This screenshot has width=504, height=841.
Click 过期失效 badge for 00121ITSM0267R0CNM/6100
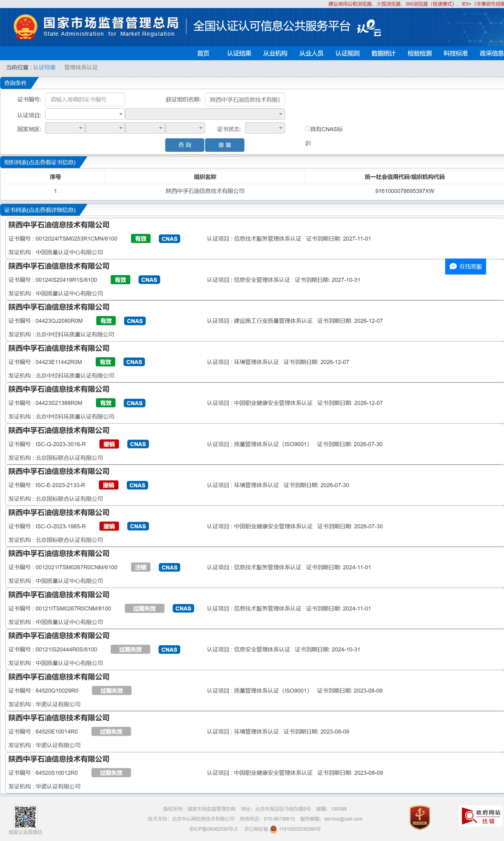(144, 608)
